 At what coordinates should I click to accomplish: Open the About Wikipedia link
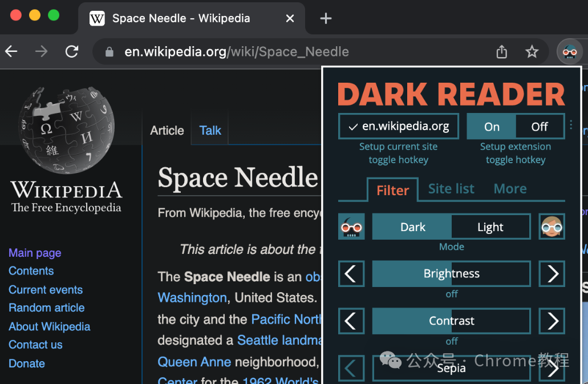click(x=50, y=326)
